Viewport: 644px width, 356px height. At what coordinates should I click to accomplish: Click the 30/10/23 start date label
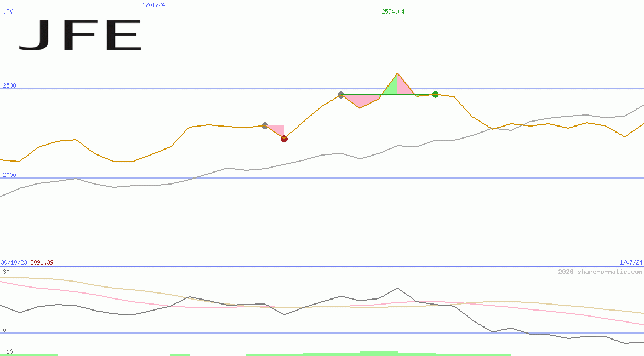coord(14,262)
